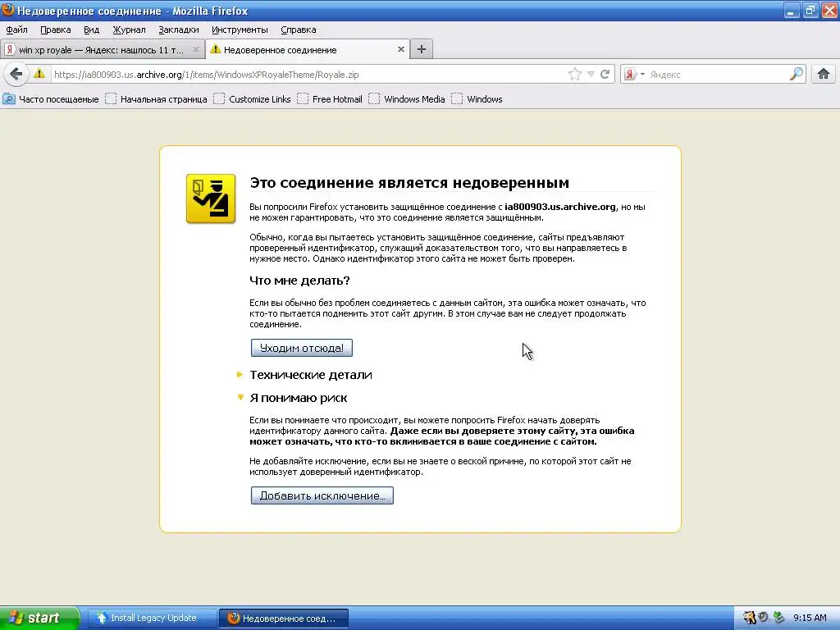
Task: Select the Недоверенное соединение tab
Action: click(x=308, y=50)
